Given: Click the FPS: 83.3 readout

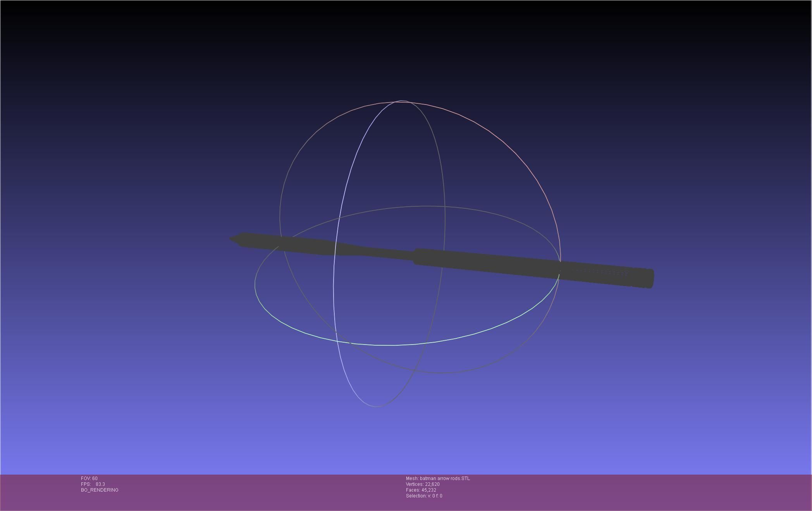Looking at the screenshot, I should (x=93, y=484).
